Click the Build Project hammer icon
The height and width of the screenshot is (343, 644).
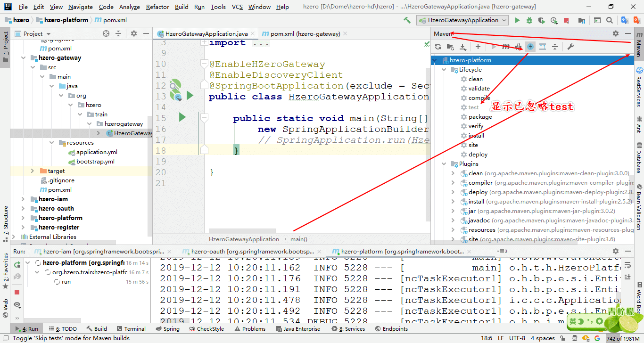click(x=407, y=20)
